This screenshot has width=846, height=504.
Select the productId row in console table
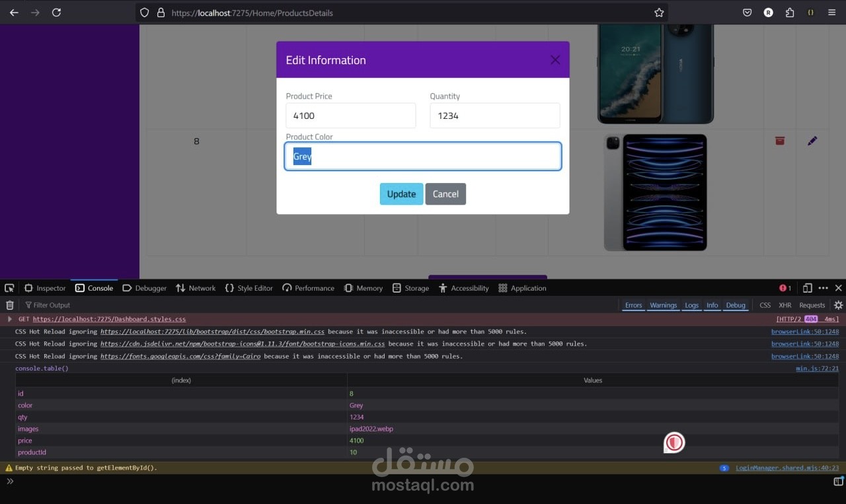427,452
